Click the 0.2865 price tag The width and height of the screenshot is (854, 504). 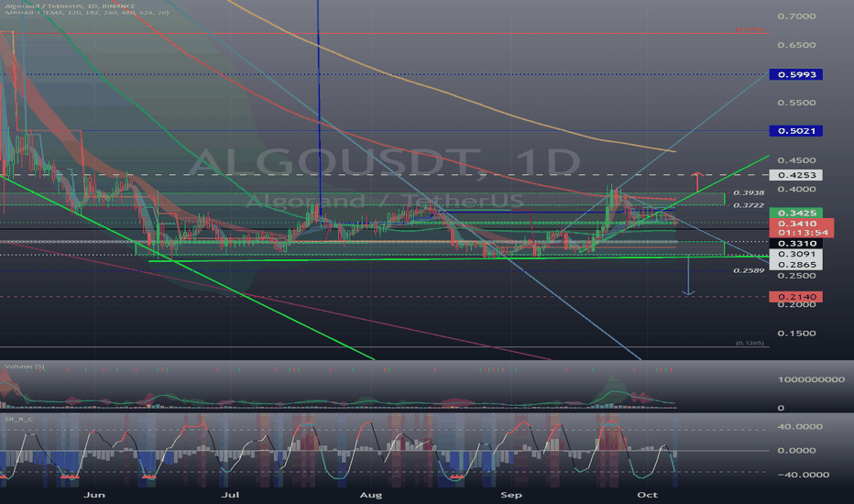click(x=795, y=265)
